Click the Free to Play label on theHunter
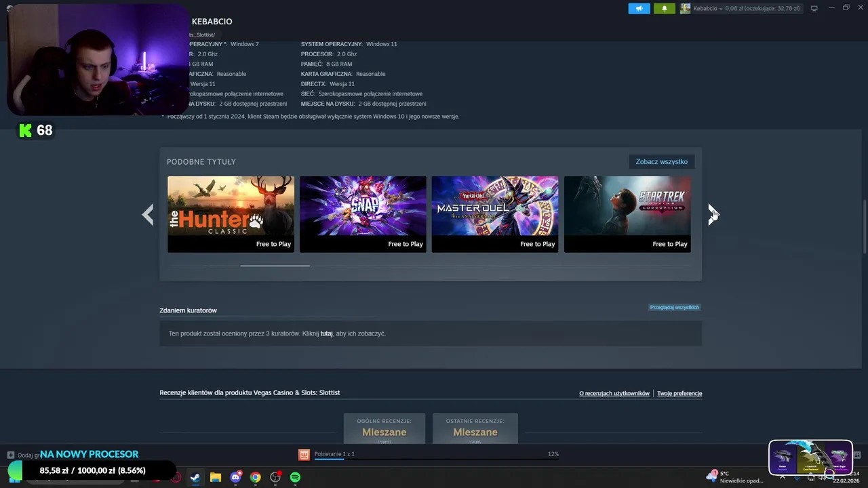The width and height of the screenshot is (868, 488). (x=273, y=244)
